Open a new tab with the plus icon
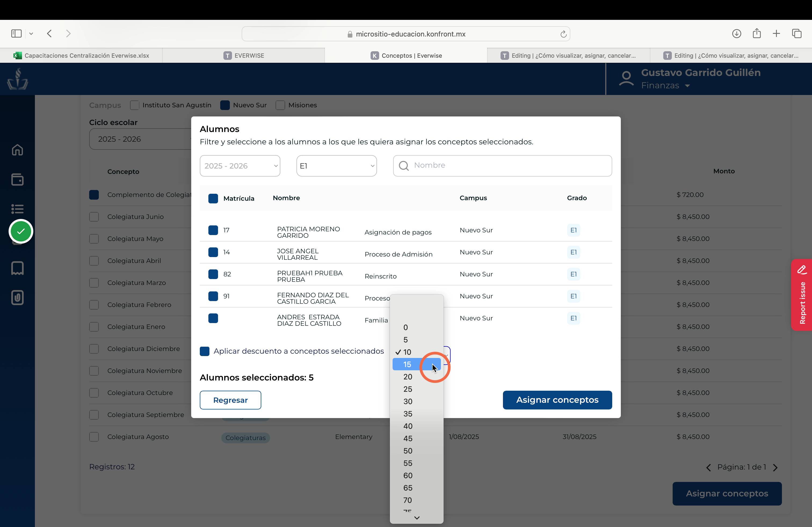 click(x=777, y=33)
